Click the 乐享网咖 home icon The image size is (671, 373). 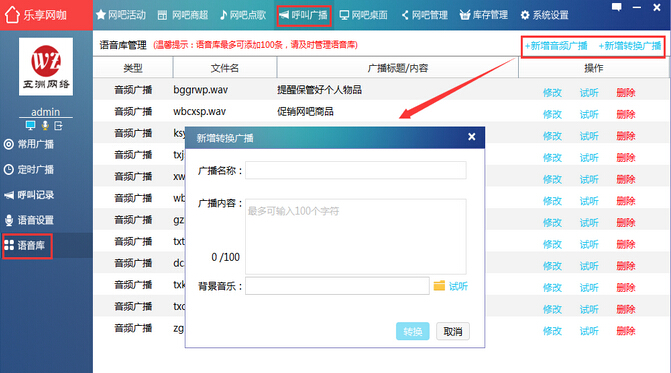12,15
